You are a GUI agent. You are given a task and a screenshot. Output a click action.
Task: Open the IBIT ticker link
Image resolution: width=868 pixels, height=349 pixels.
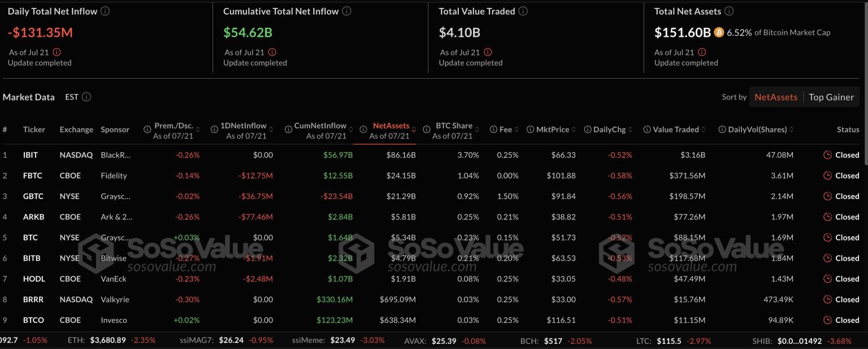coord(31,155)
